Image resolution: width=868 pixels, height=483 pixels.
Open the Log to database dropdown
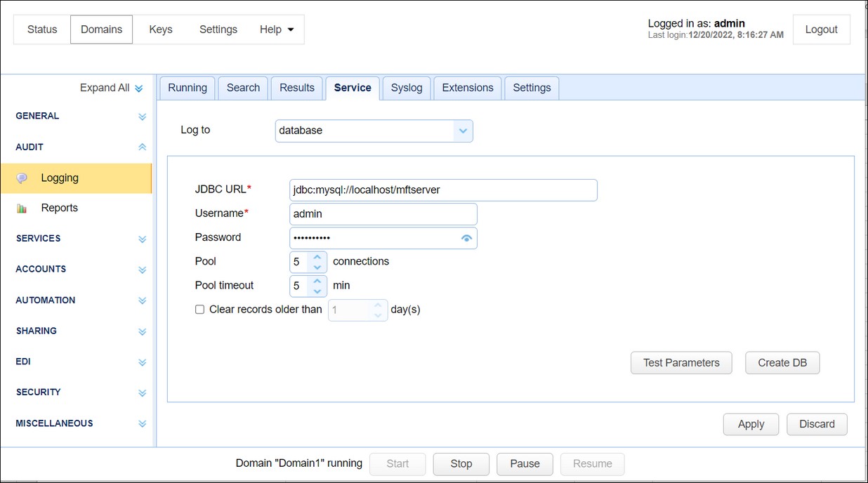(374, 131)
